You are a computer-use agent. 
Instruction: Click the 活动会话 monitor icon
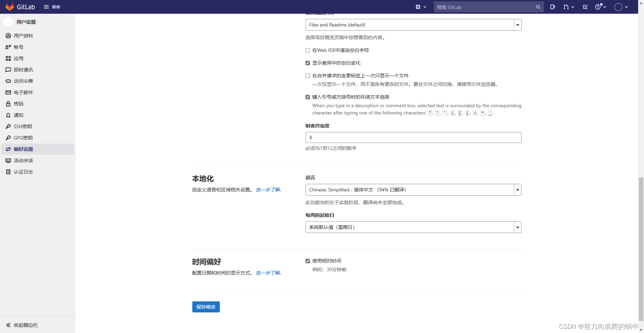click(8, 160)
